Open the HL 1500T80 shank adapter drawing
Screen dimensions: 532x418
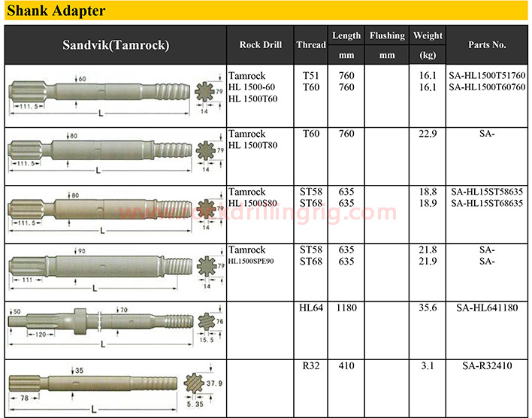96,154
